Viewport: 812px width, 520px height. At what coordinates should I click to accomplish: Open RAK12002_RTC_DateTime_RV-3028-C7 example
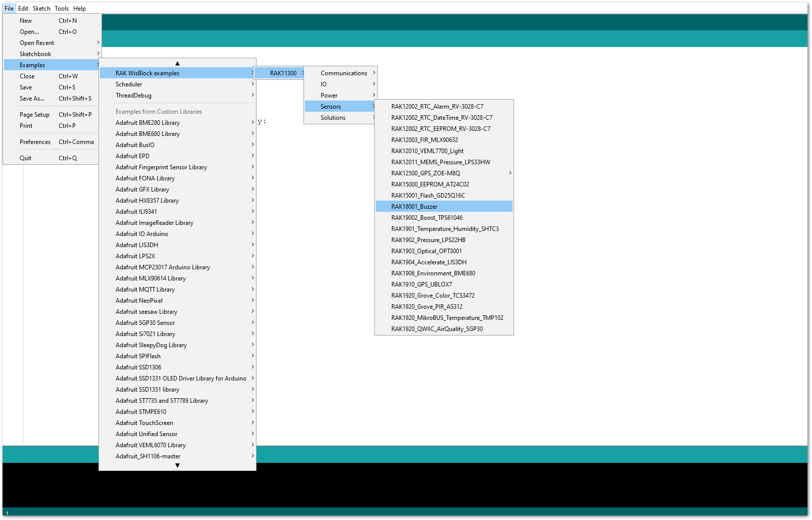[444, 118]
